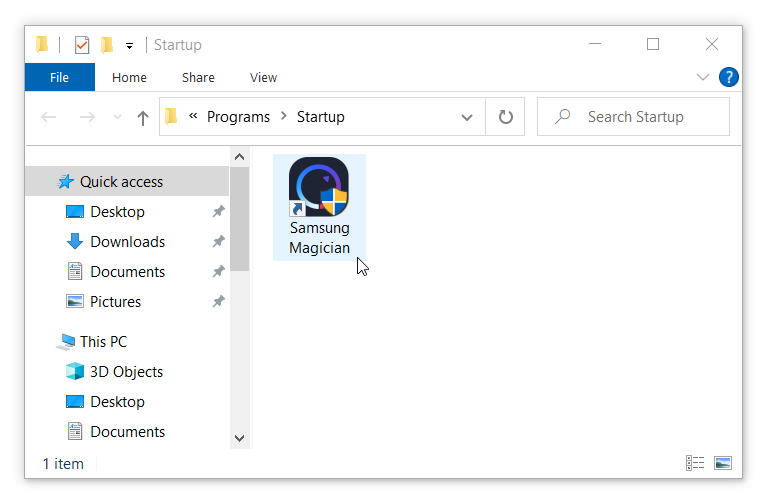Click the Downloads blue arrow icon

[x=75, y=242]
